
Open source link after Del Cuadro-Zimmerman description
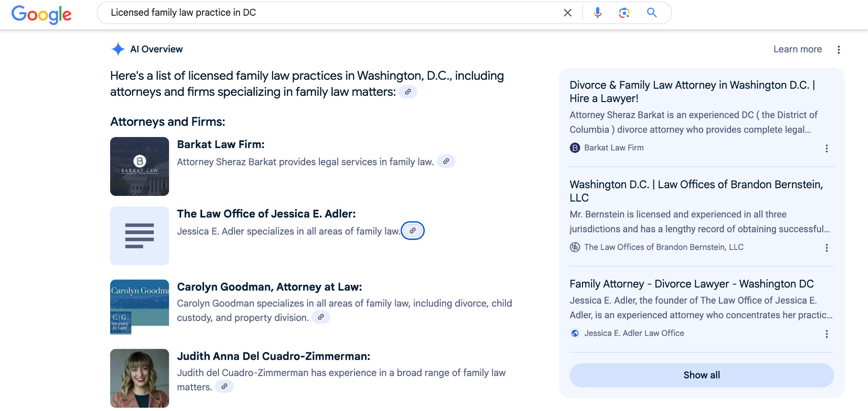(x=224, y=387)
